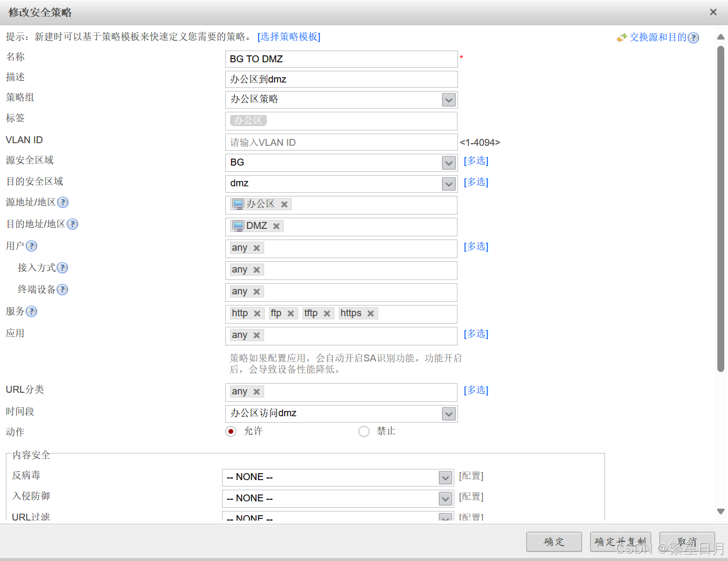Click 多选 link next to 用户 field
728x561 pixels.
pyautogui.click(x=476, y=246)
